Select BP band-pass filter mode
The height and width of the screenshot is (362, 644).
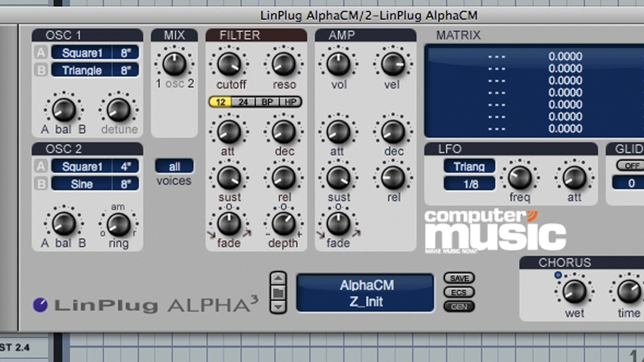pyautogui.click(x=267, y=101)
